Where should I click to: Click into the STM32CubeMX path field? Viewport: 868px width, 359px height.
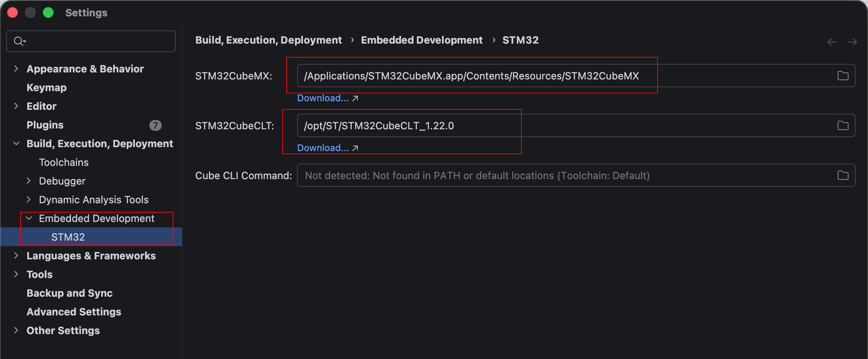tap(576, 76)
